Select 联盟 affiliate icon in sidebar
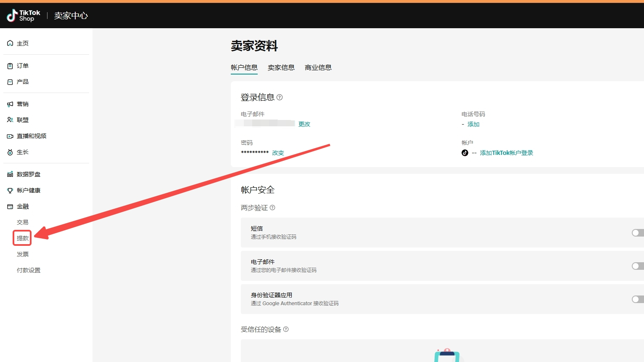Image resolution: width=644 pixels, height=362 pixels. (x=10, y=120)
